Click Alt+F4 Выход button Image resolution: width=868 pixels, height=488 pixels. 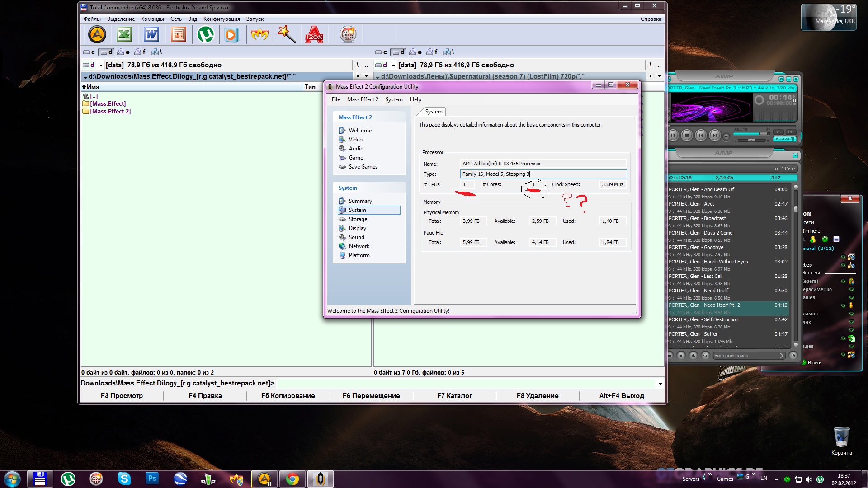click(622, 396)
